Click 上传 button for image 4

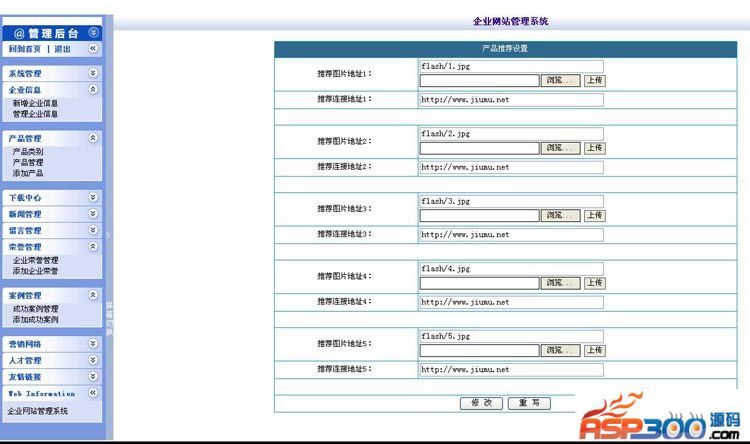pos(595,283)
